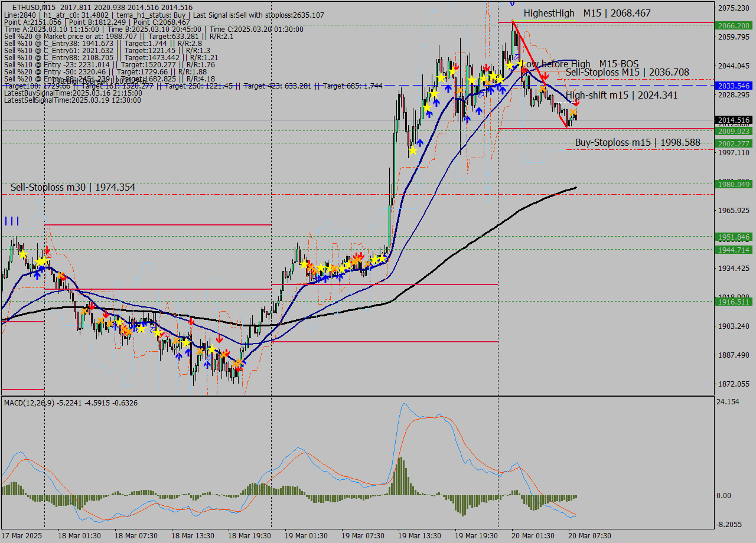Click the 19 Mar 13:30 time axis label
This screenshot has height=543, width=756.
[x=419, y=535]
